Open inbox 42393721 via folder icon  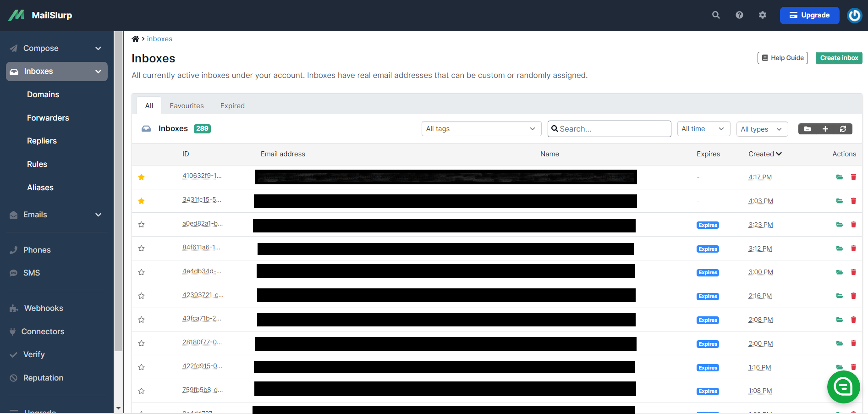coord(840,296)
